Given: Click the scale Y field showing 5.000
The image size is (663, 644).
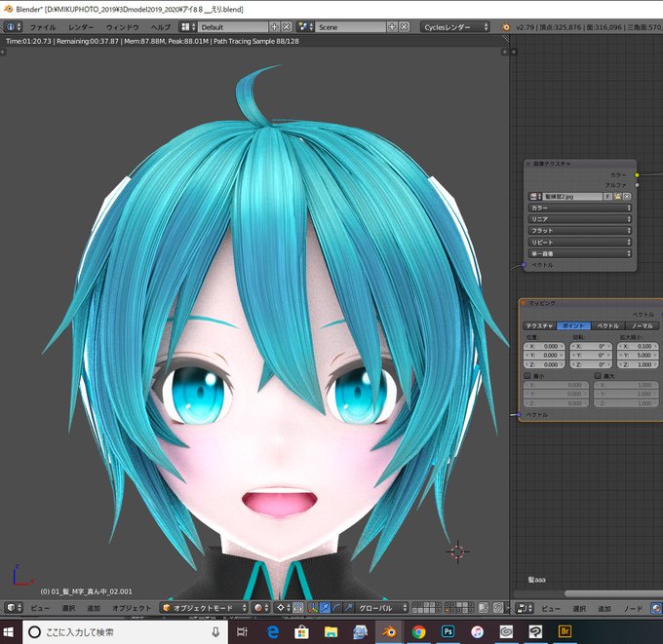Looking at the screenshot, I should tap(638, 356).
